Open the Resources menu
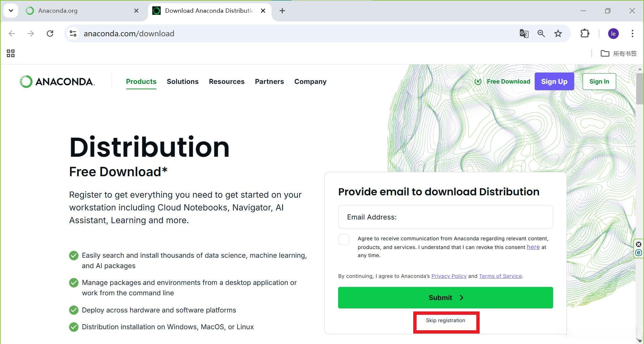 (x=227, y=82)
